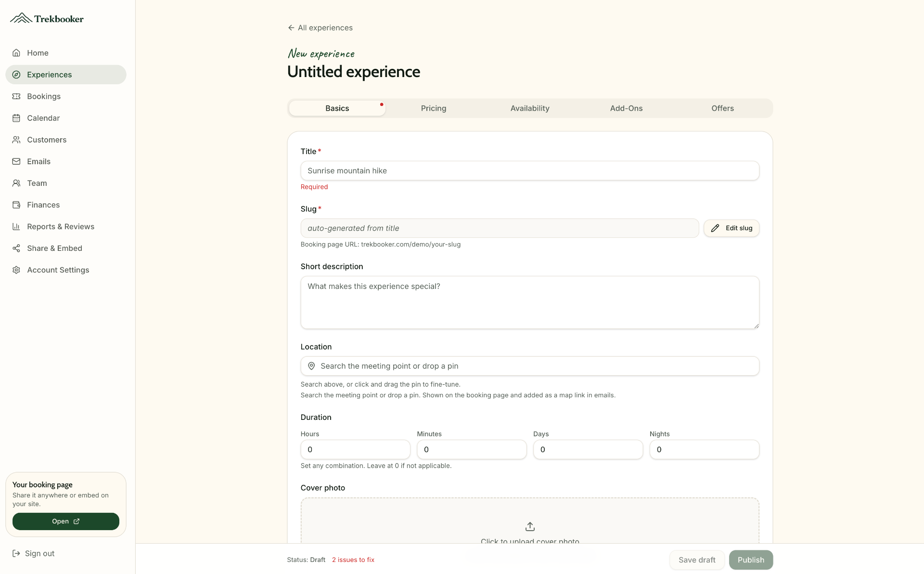Screen dimensions: 924x574
Task: Click 'Your booking page' card title
Action: (x=42, y=485)
